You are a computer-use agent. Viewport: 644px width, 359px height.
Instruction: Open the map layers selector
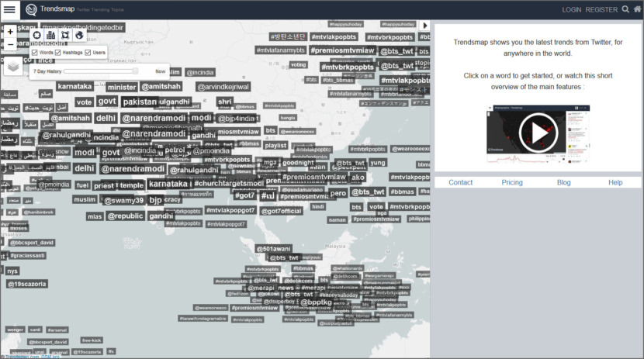pos(13,67)
